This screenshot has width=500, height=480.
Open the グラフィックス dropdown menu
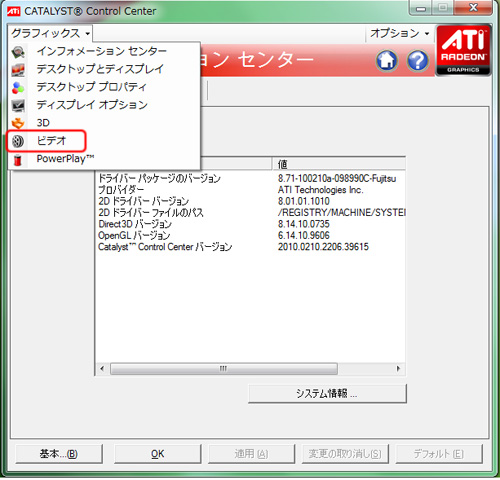pos(50,33)
